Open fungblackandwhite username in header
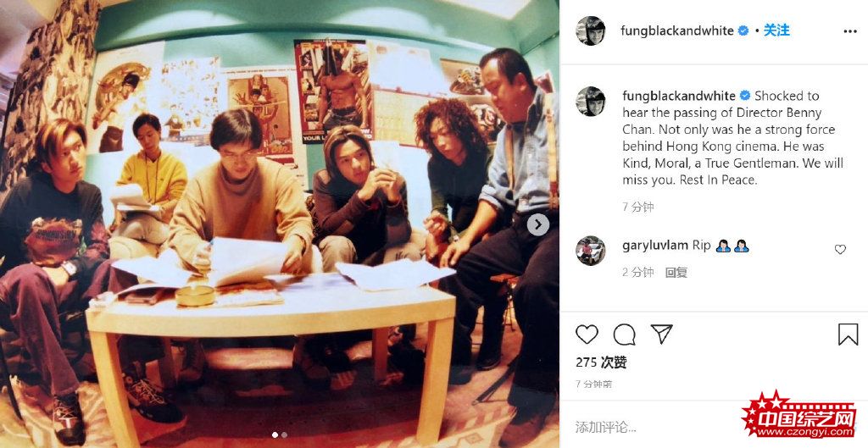The height and width of the screenshot is (448, 868). pyautogui.click(x=677, y=31)
